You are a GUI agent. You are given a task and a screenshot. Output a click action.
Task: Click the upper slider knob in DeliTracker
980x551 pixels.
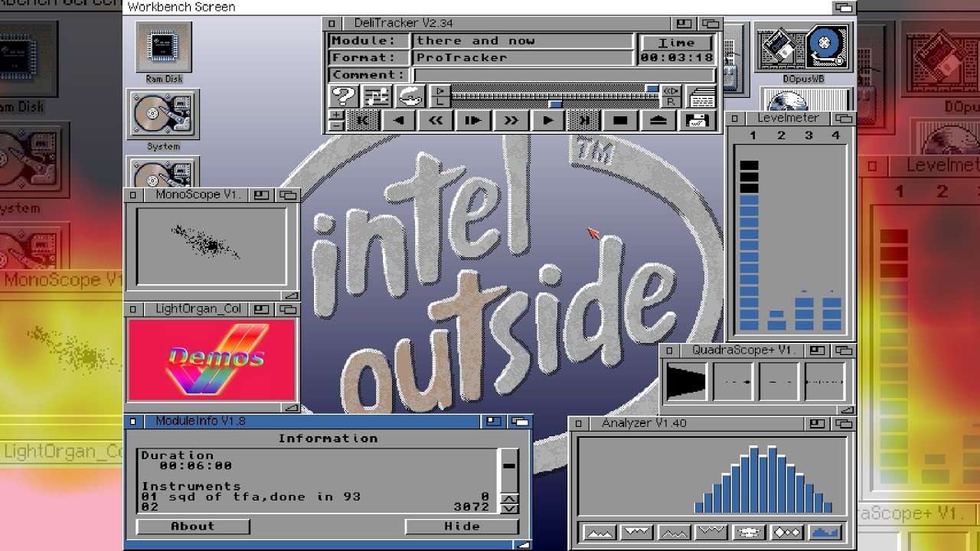pos(652,90)
